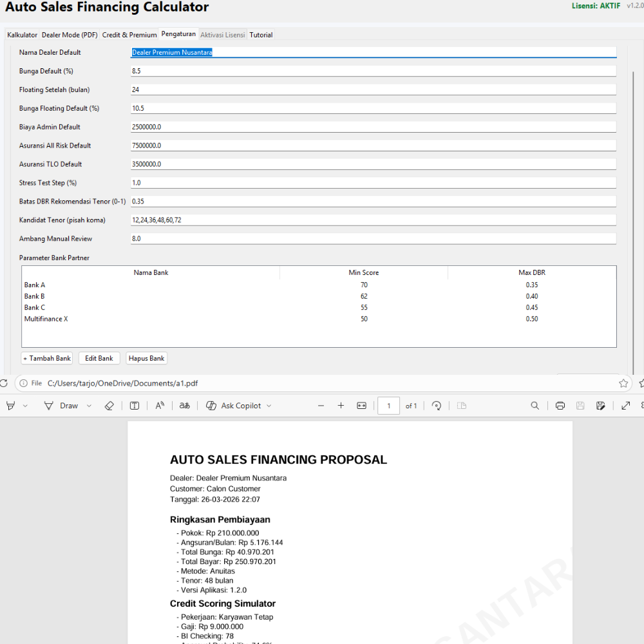Bookmark this page with the star icon

click(623, 383)
